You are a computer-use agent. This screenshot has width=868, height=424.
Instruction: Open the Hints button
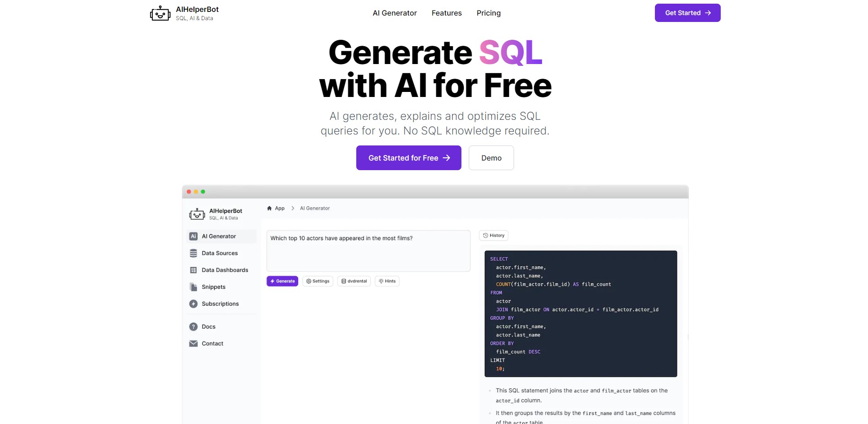click(x=387, y=281)
